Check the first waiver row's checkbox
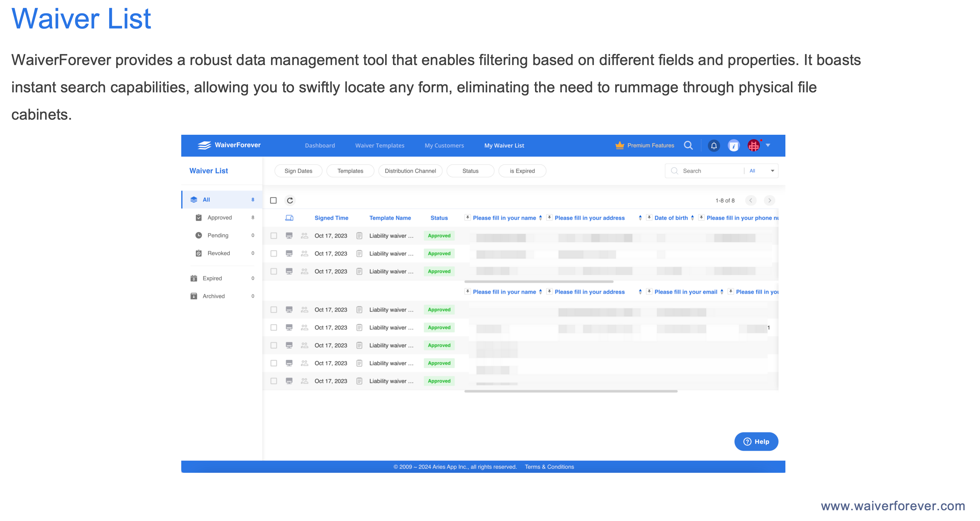The image size is (980, 521). pyautogui.click(x=274, y=236)
